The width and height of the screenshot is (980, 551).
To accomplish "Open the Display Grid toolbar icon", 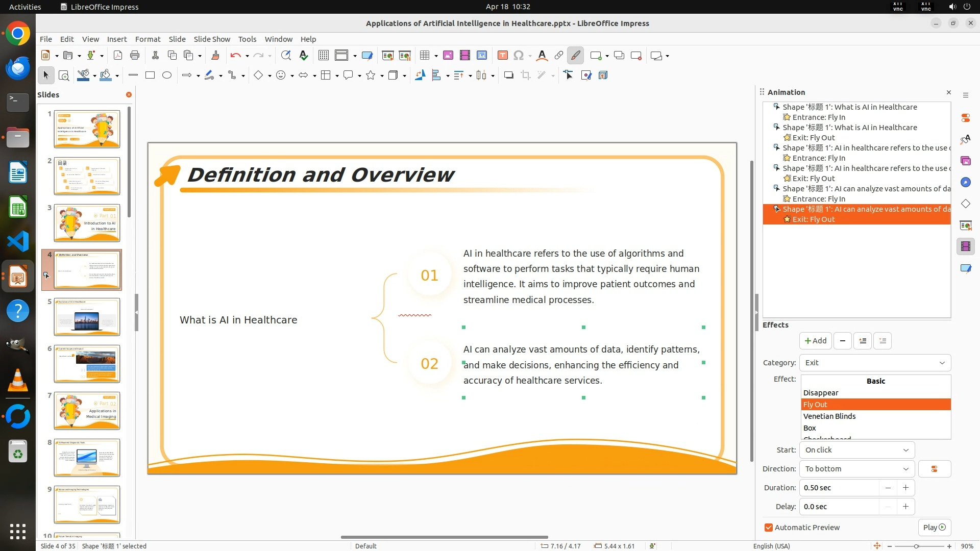I will tap(323, 56).
